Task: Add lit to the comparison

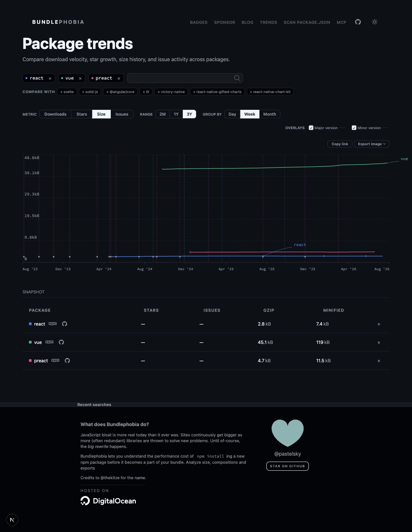Action: click(146, 92)
